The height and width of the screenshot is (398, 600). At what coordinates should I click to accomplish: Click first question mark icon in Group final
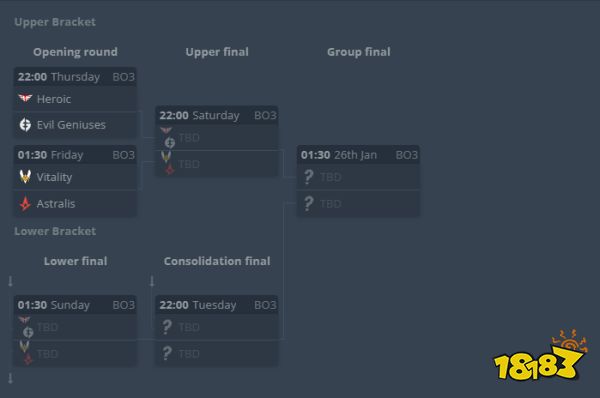coord(308,177)
